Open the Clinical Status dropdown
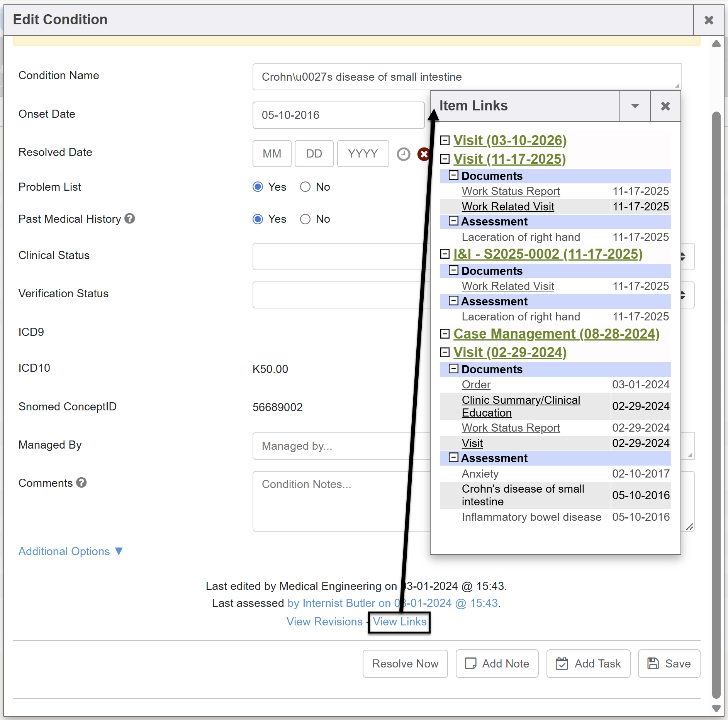Image resolution: width=728 pixels, height=720 pixels. (x=340, y=256)
